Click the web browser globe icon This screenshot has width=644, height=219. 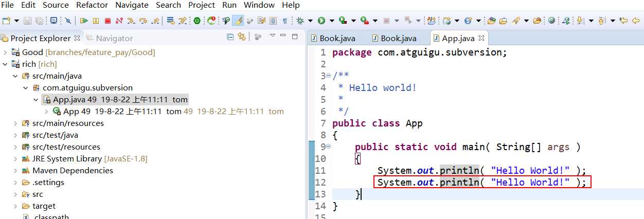click(551, 21)
